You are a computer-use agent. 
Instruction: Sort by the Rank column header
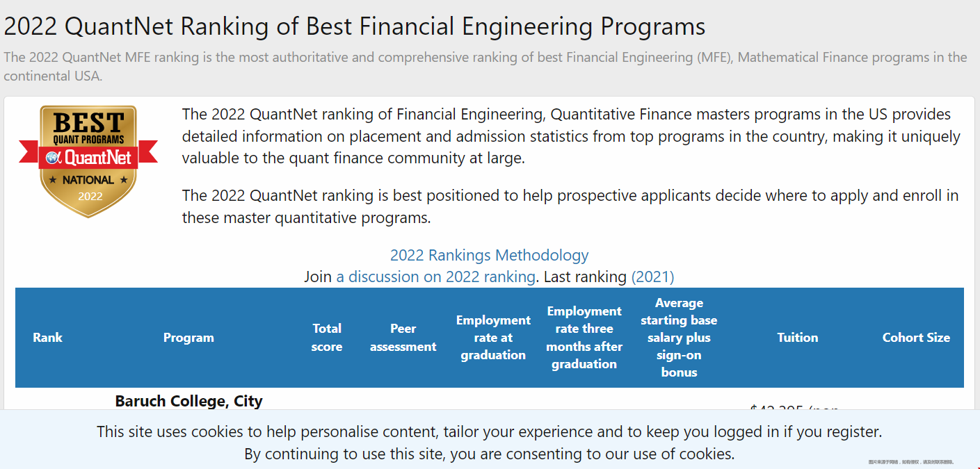coord(47,338)
